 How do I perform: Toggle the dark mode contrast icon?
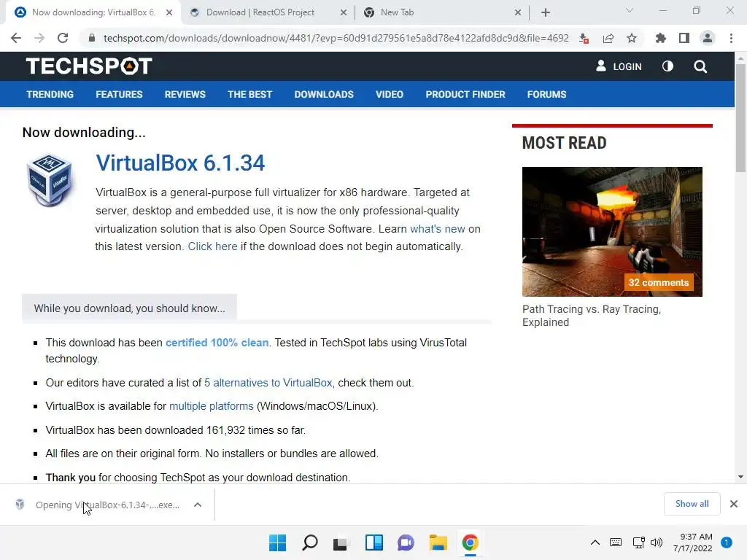pos(667,66)
